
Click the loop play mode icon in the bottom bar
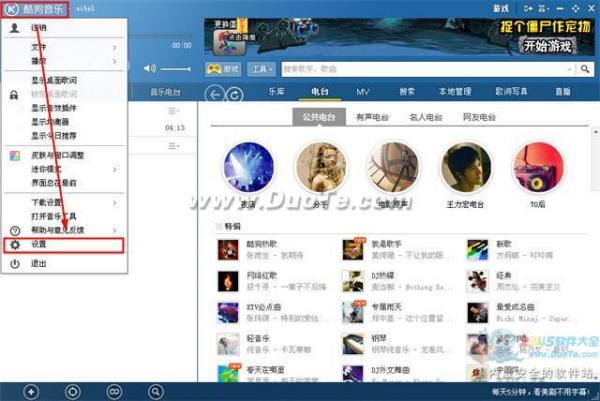[x=114, y=392]
